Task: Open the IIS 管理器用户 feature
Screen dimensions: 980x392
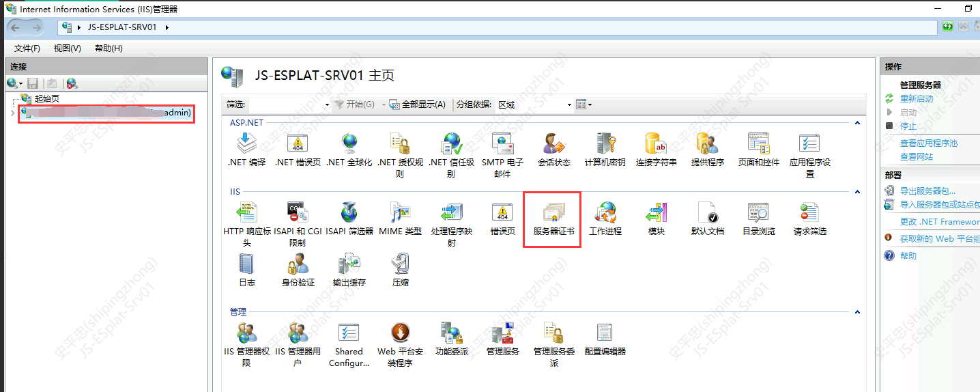Action: click(x=298, y=344)
